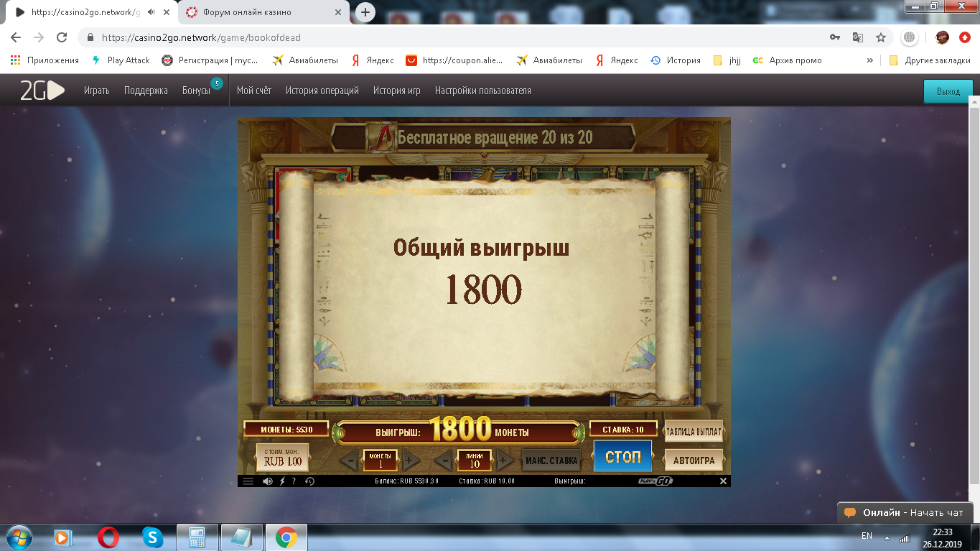Open История игр page
This screenshot has width=980, height=551.
[x=397, y=91]
